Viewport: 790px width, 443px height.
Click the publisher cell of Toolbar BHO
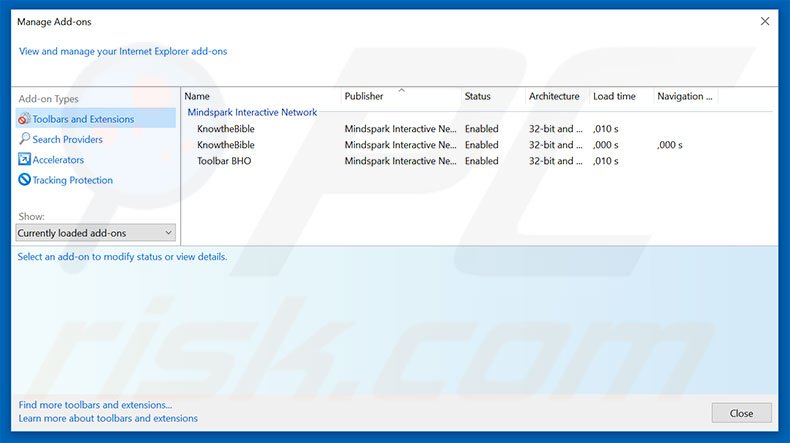click(x=401, y=161)
